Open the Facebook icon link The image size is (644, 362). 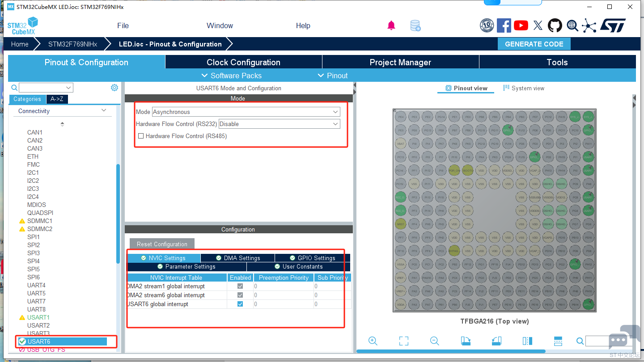click(504, 25)
